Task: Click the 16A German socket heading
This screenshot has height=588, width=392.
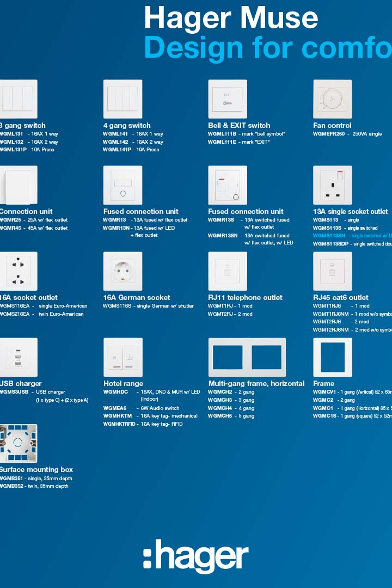Action: click(x=137, y=297)
